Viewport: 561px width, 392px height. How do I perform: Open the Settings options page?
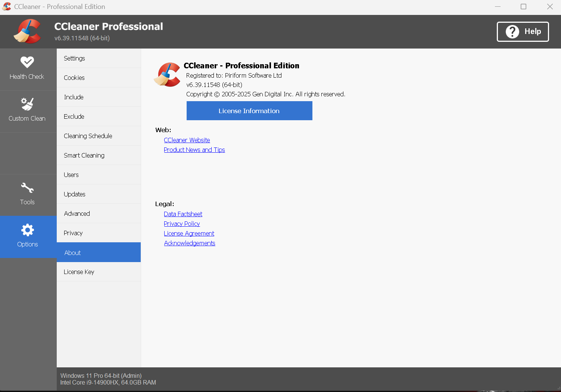pos(99,58)
